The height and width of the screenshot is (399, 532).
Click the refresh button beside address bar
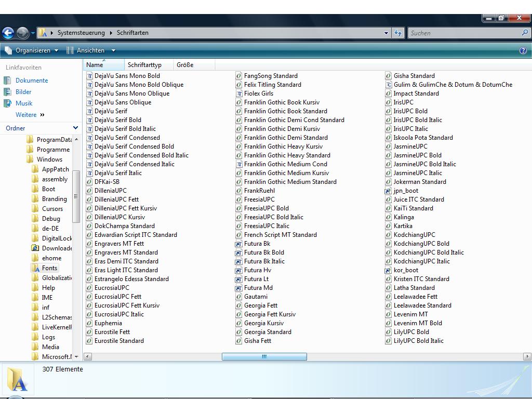(x=398, y=33)
